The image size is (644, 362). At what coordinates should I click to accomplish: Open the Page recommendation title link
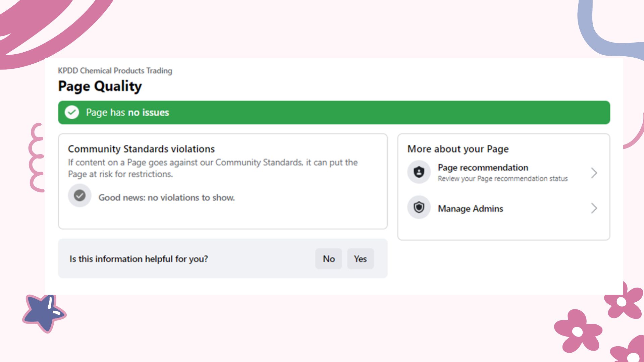483,168
